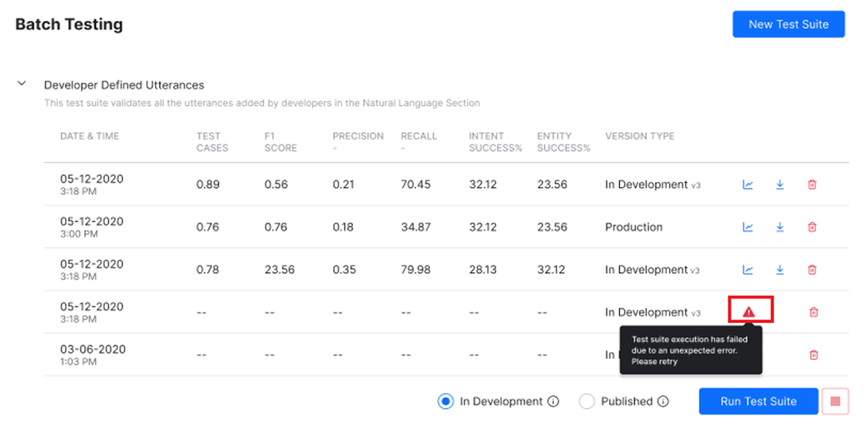The width and height of the screenshot is (868, 426).
Task: Delete the 03-06-2020 test run
Action: point(813,355)
